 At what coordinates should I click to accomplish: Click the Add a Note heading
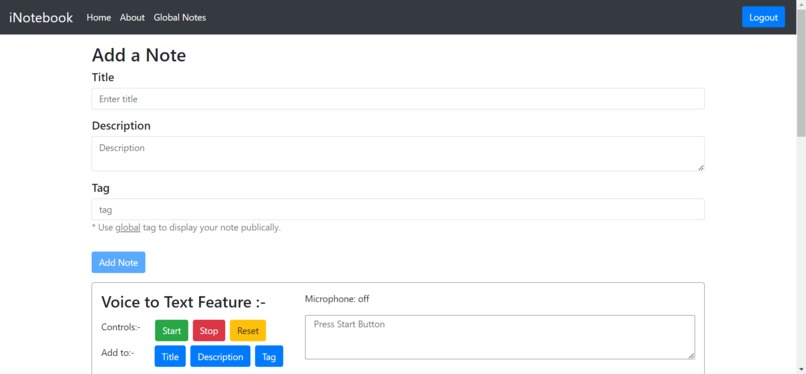point(139,55)
